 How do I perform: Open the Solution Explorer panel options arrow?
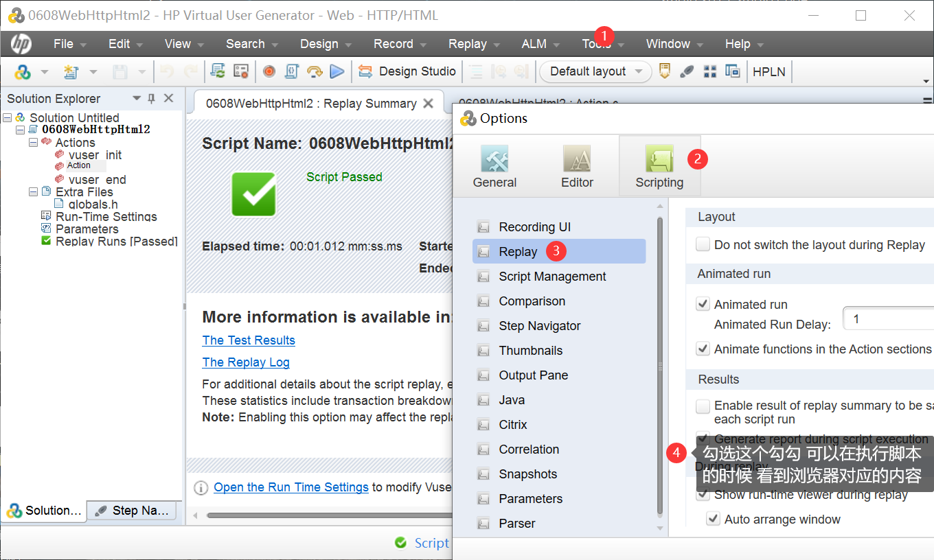tap(137, 99)
